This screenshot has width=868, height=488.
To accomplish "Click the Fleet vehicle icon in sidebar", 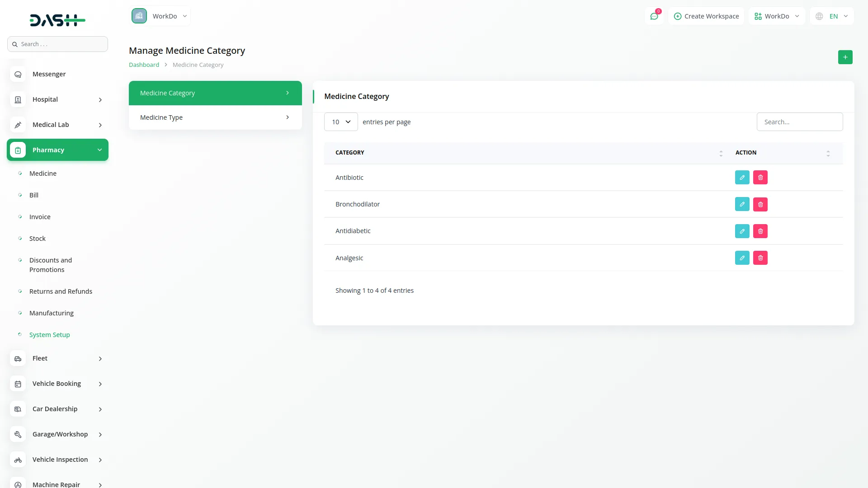I will 18,358.
